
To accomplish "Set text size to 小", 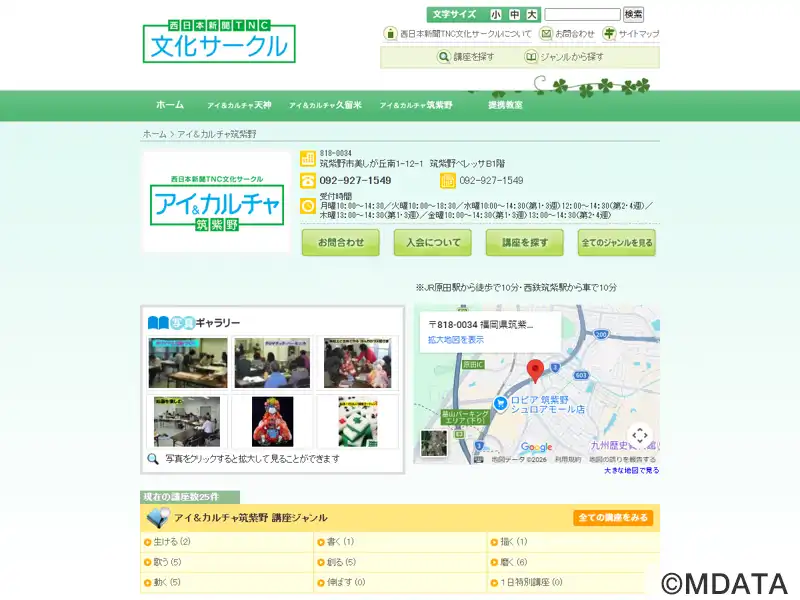I will click(x=496, y=15).
